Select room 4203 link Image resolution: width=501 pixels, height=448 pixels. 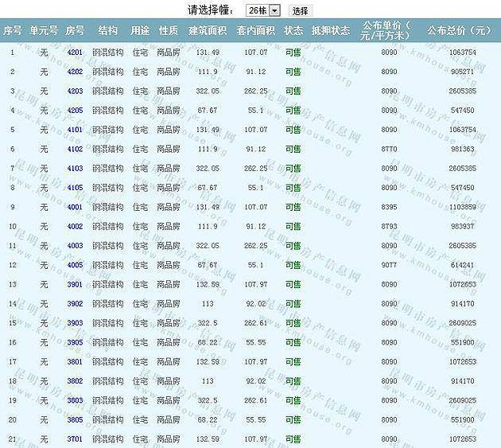pos(75,91)
